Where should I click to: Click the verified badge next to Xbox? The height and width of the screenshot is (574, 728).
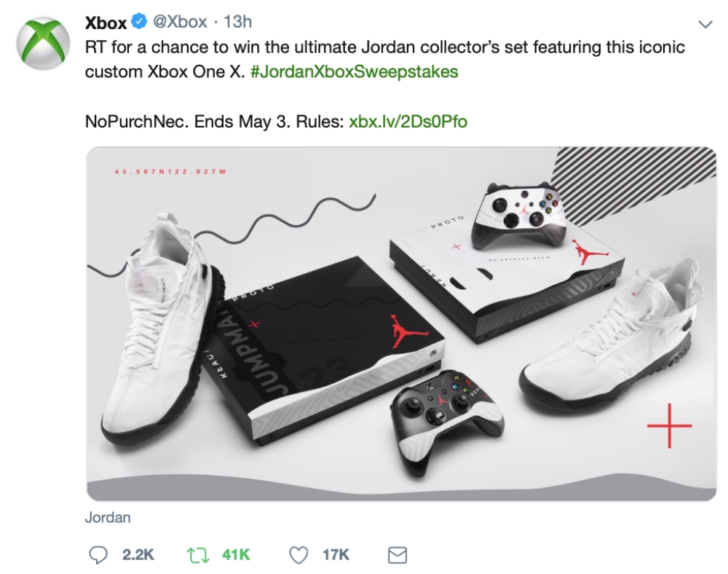138,21
